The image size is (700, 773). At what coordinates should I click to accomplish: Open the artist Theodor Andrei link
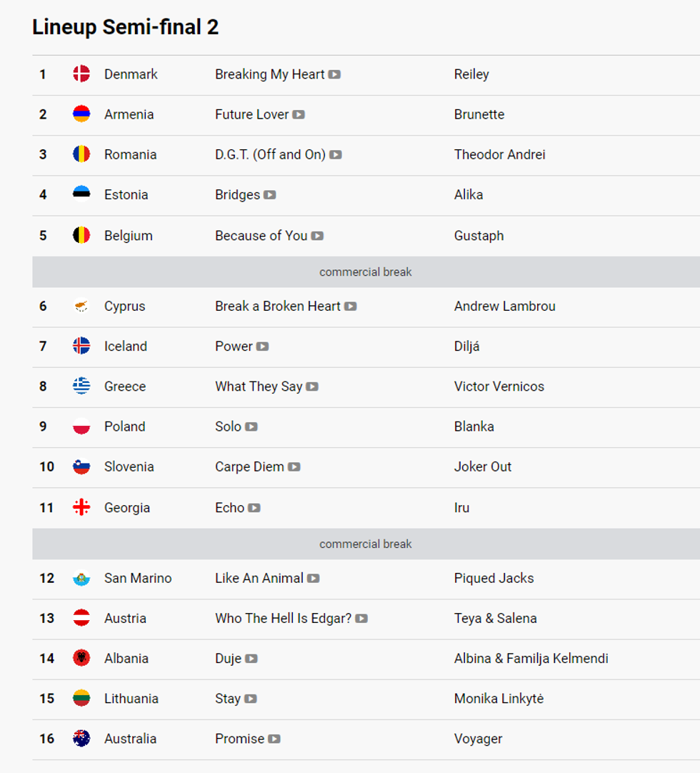pos(499,154)
